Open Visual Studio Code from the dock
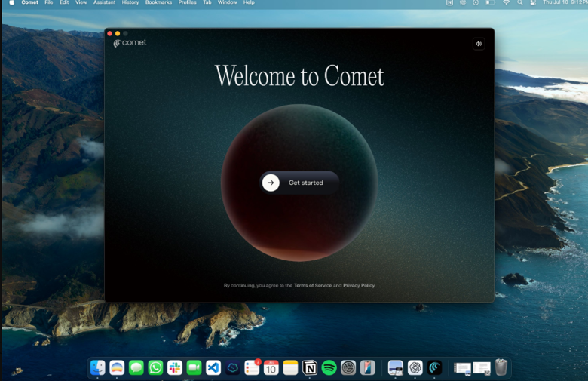This screenshot has height=381, width=588. [x=213, y=368]
